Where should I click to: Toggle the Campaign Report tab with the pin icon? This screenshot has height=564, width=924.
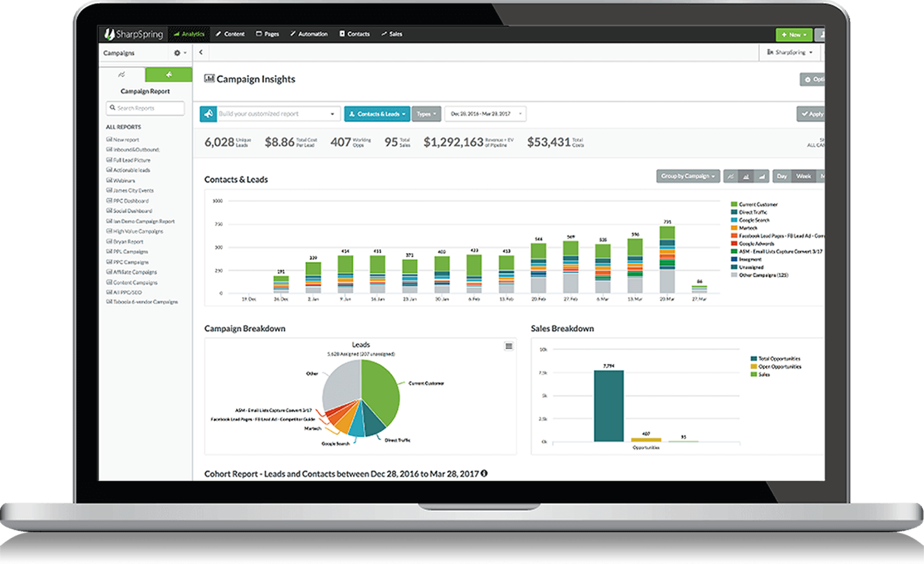coord(169,74)
